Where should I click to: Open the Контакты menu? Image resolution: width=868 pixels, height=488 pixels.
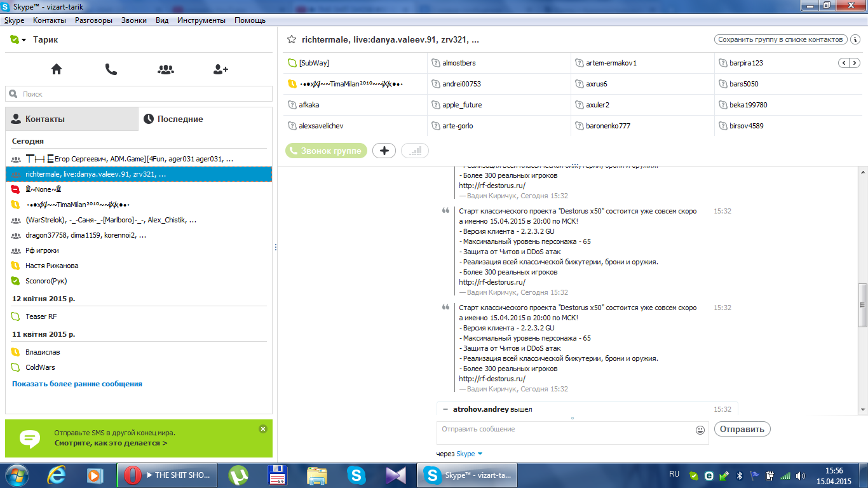tap(50, 20)
